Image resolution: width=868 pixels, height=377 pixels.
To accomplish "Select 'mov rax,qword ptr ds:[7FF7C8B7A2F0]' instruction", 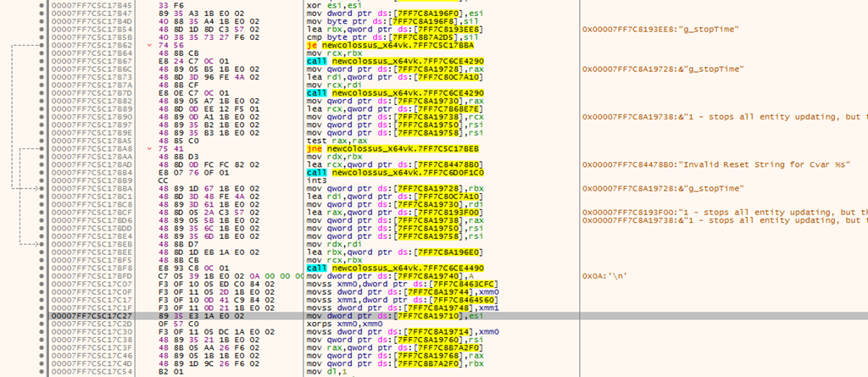I will [393, 349].
